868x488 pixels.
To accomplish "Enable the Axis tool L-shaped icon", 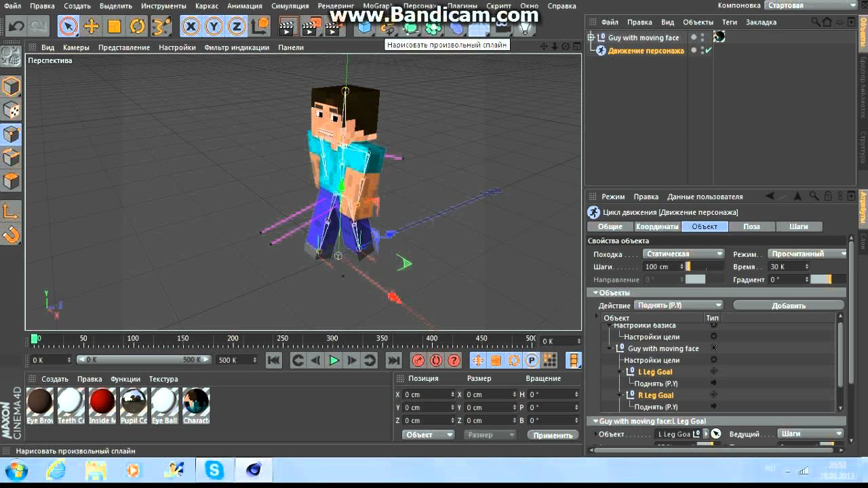I will pos(12,211).
